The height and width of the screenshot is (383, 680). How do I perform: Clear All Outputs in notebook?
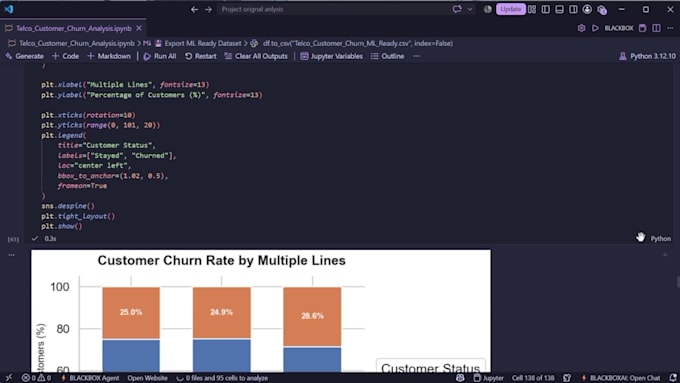click(x=256, y=56)
